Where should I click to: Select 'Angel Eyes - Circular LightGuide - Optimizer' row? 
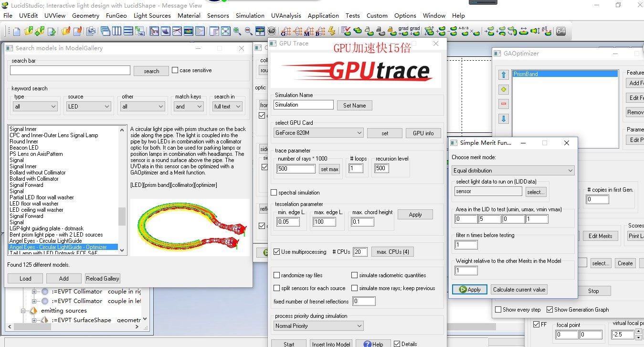[x=64, y=247]
